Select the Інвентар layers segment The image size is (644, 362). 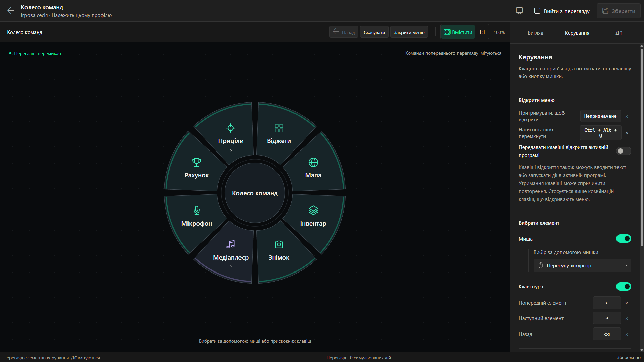point(313,217)
